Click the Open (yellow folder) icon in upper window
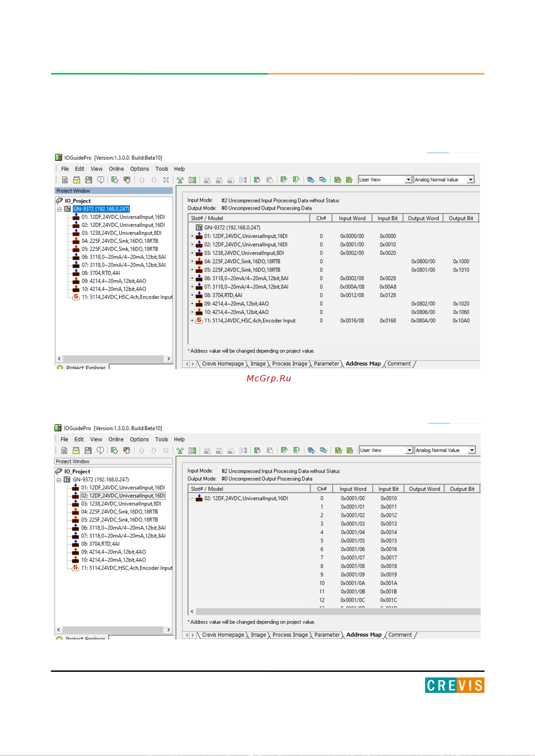535x756 pixels. pos(77,180)
